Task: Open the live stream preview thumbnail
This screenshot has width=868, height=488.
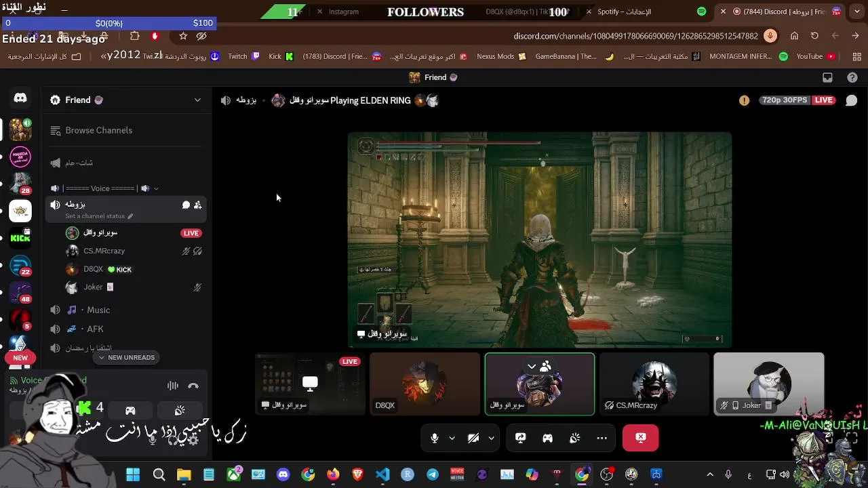Action: tap(310, 384)
